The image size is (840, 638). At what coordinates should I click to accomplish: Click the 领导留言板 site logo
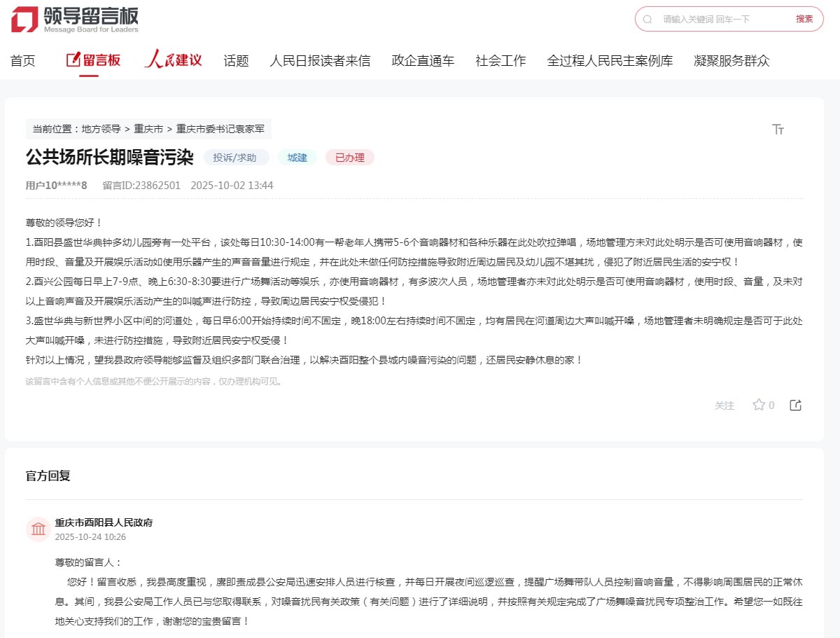75,20
